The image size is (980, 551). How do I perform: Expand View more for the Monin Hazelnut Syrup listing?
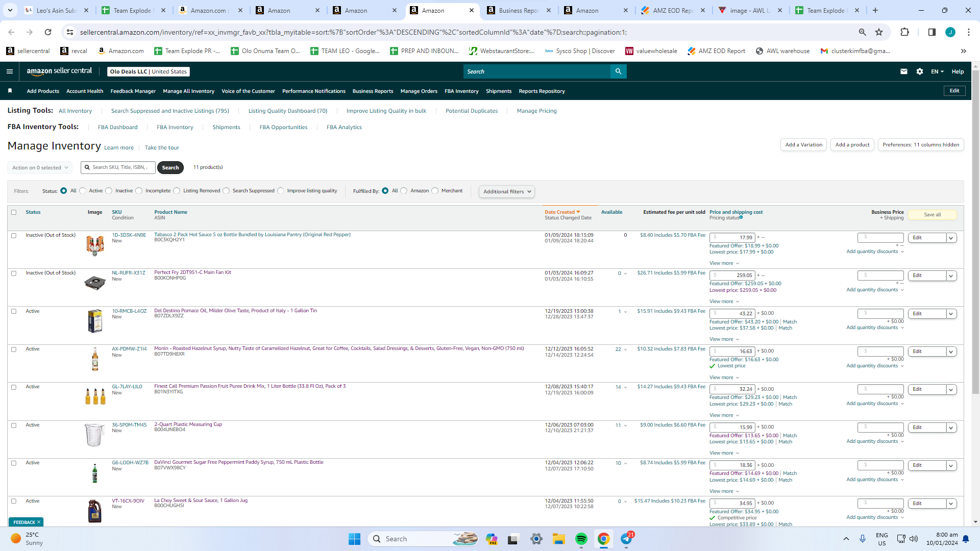[x=724, y=378]
